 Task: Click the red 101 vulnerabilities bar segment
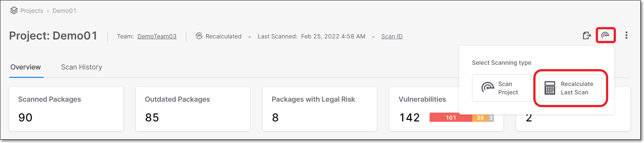click(x=451, y=118)
